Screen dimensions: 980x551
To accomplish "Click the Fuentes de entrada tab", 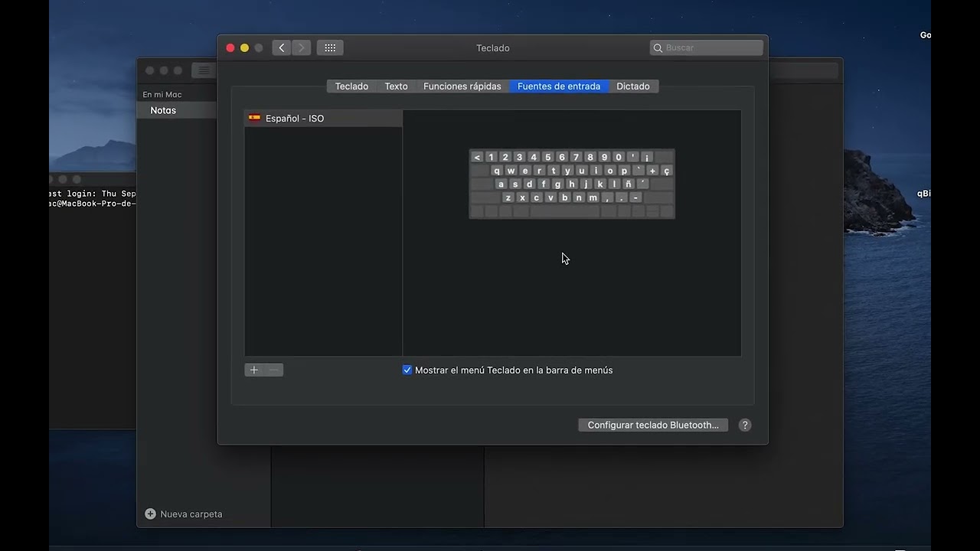I will click(x=559, y=86).
